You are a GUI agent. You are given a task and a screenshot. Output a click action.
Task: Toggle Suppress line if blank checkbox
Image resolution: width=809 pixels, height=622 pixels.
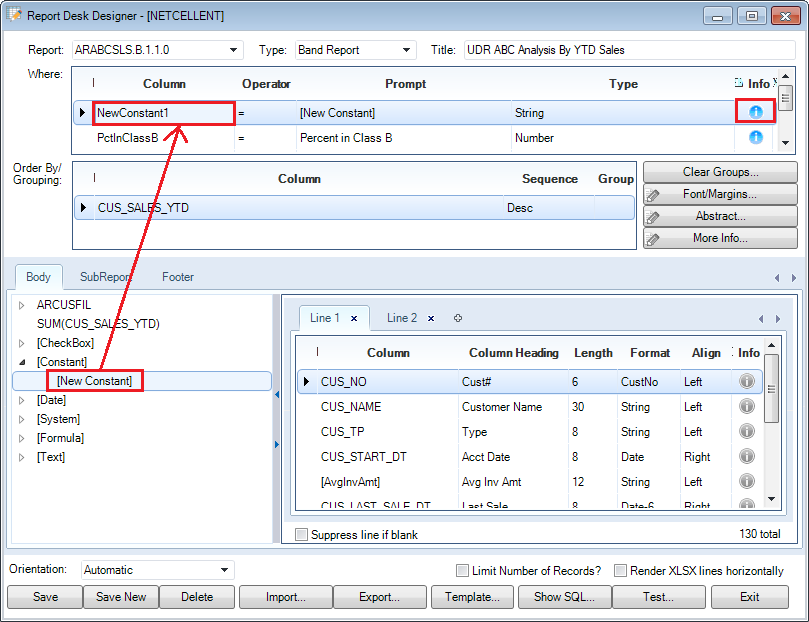click(301, 534)
